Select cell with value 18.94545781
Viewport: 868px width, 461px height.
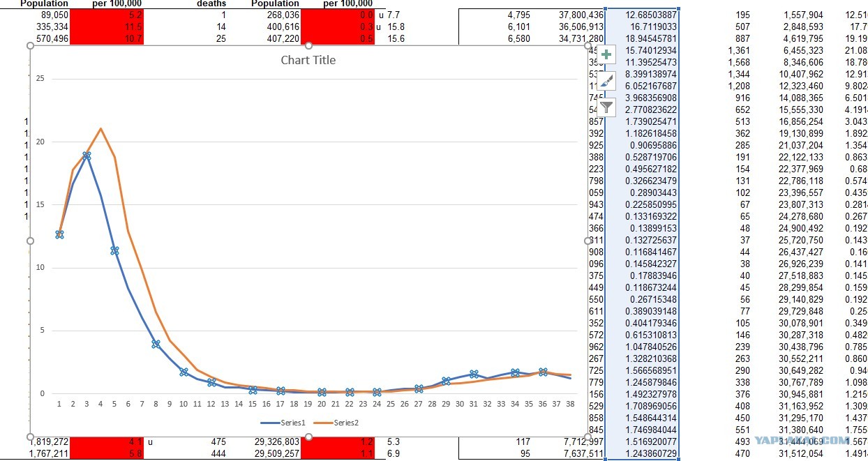point(643,38)
